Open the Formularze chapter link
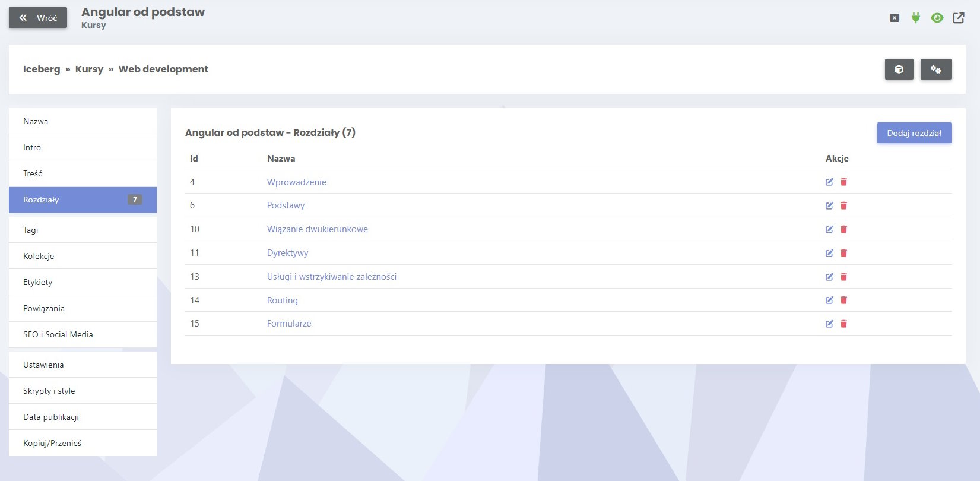 tap(289, 324)
